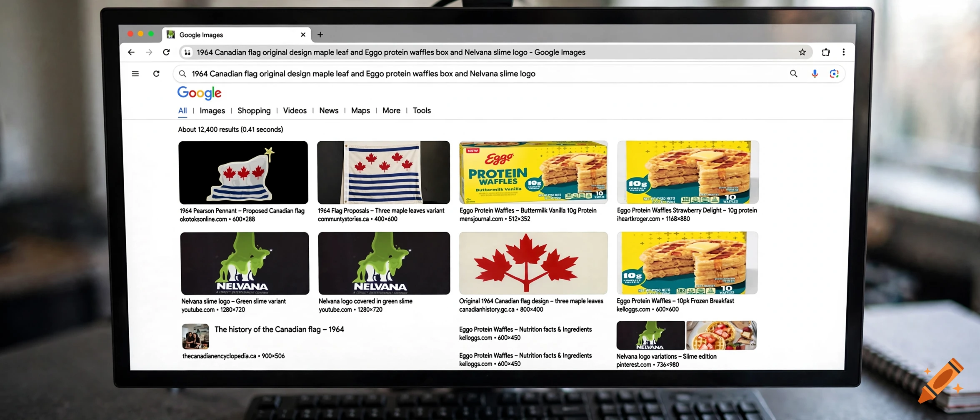Open Nelvana logo covered in green slime image
This screenshot has width=980, height=420.
(x=384, y=263)
